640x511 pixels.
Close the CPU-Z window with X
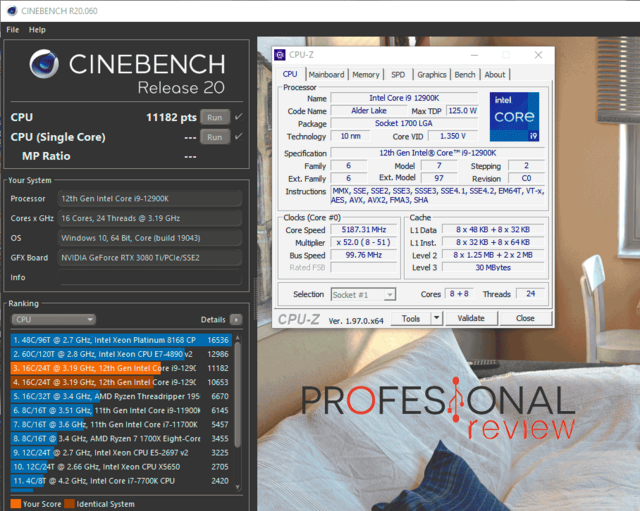click(538, 54)
